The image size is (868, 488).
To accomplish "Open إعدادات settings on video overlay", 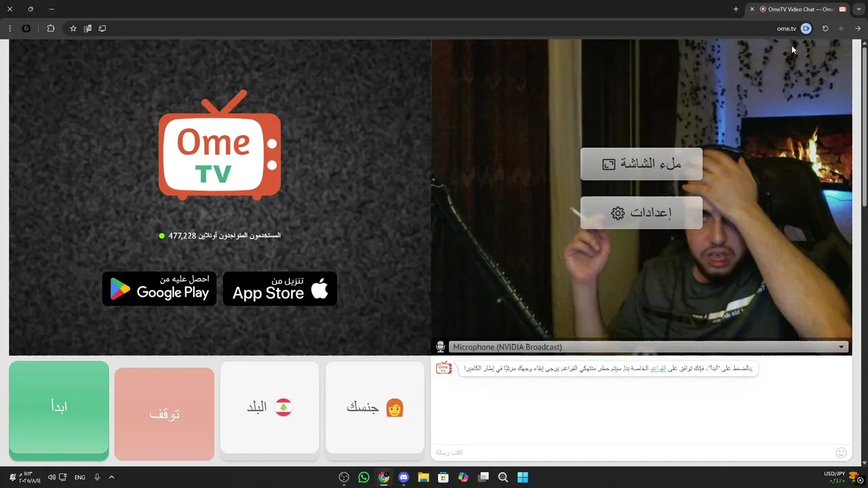I will tap(641, 213).
